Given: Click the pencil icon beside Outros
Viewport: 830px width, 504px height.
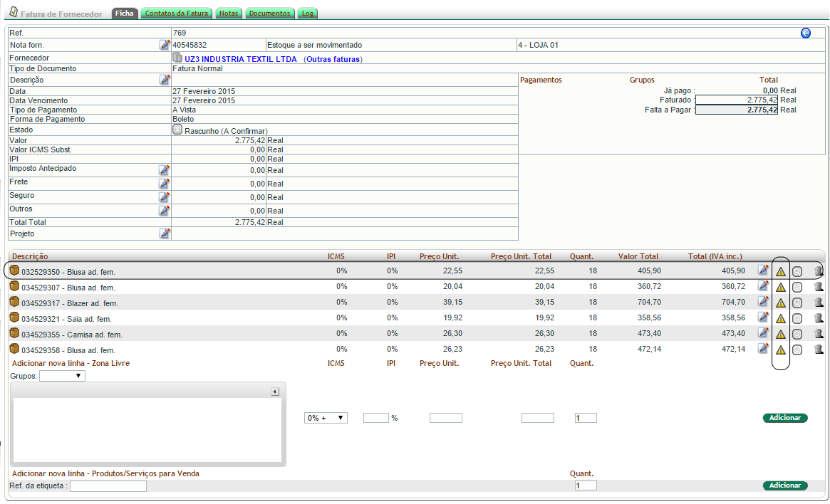Looking at the screenshot, I should 165,211.
